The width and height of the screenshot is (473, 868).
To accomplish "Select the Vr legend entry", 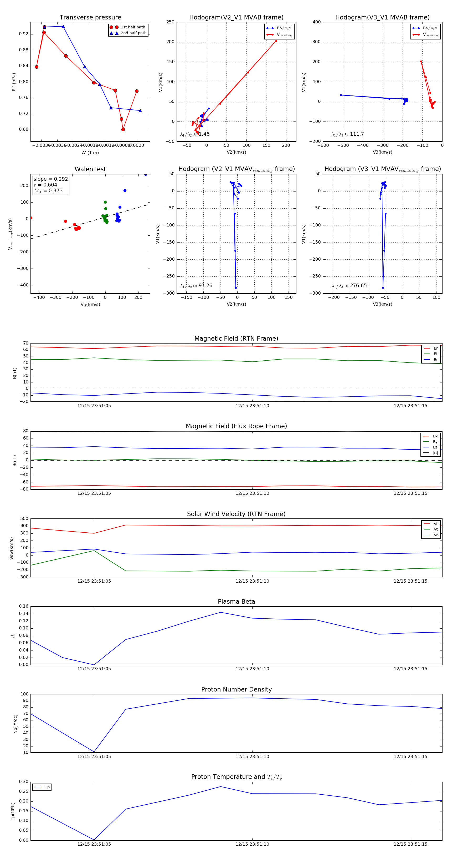I will (x=431, y=524).
